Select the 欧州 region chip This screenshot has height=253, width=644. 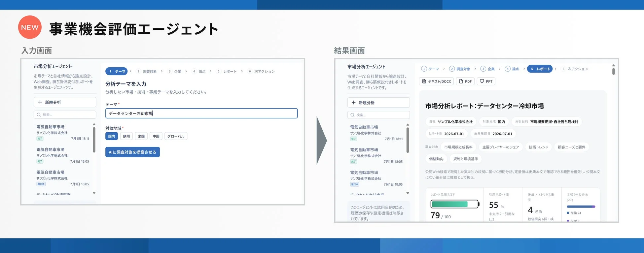[126, 136]
